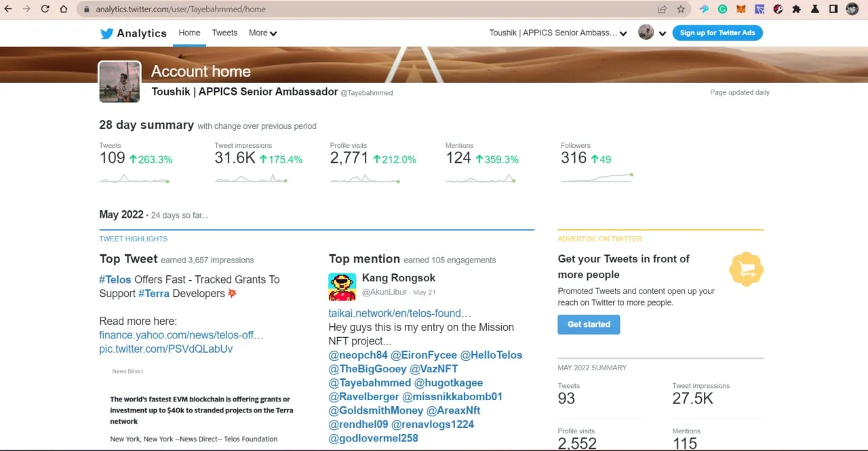Open the @TheBigGooey mention

tap(368, 369)
